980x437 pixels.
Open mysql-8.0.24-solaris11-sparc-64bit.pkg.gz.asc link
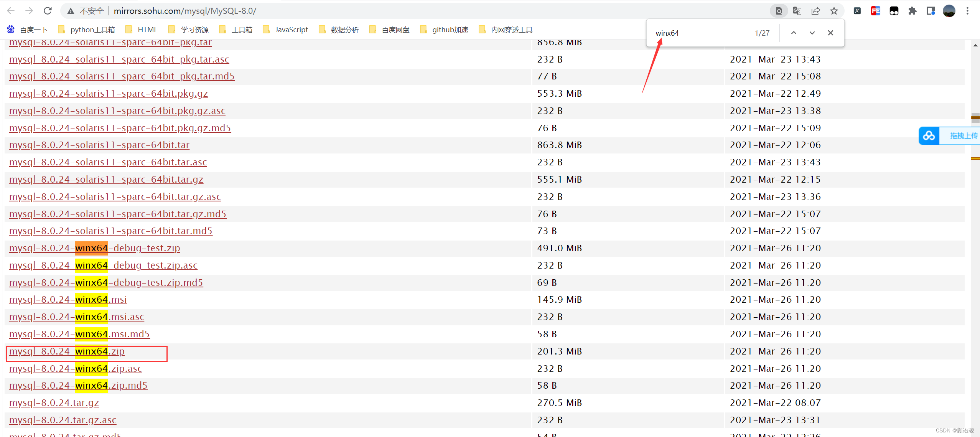(x=117, y=110)
